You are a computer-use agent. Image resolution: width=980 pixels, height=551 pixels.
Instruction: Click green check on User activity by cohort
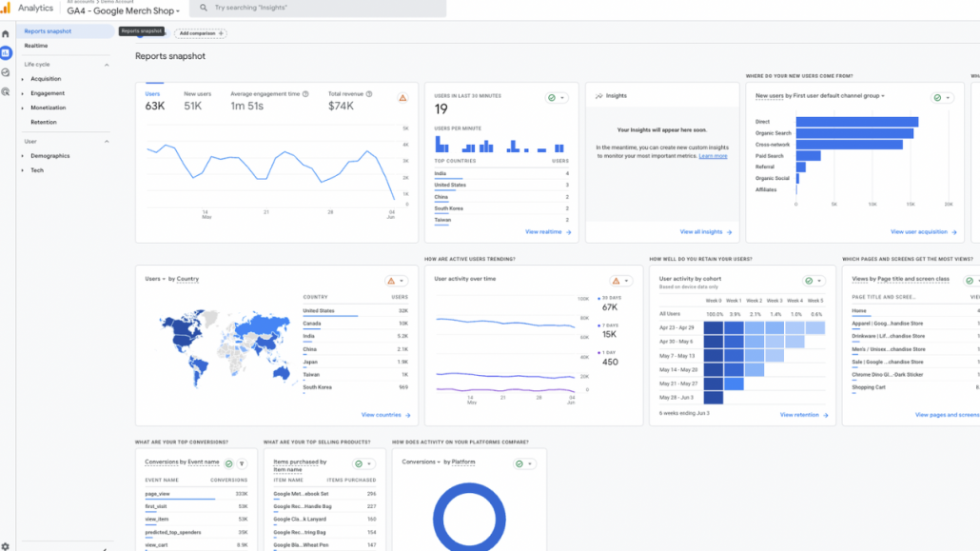(809, 281)
